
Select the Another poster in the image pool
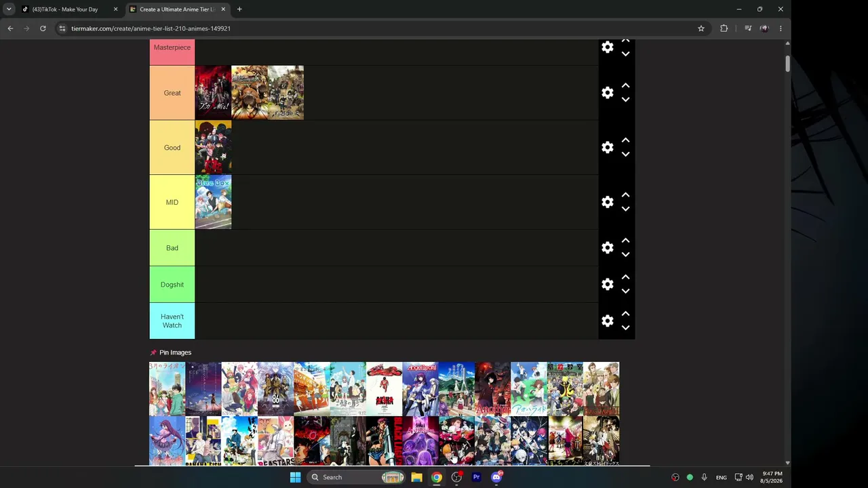click(x=492, y=389)
